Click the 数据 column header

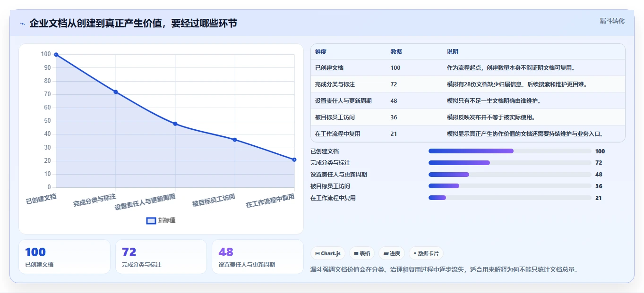pyautogui.click(x=396, y=52)
